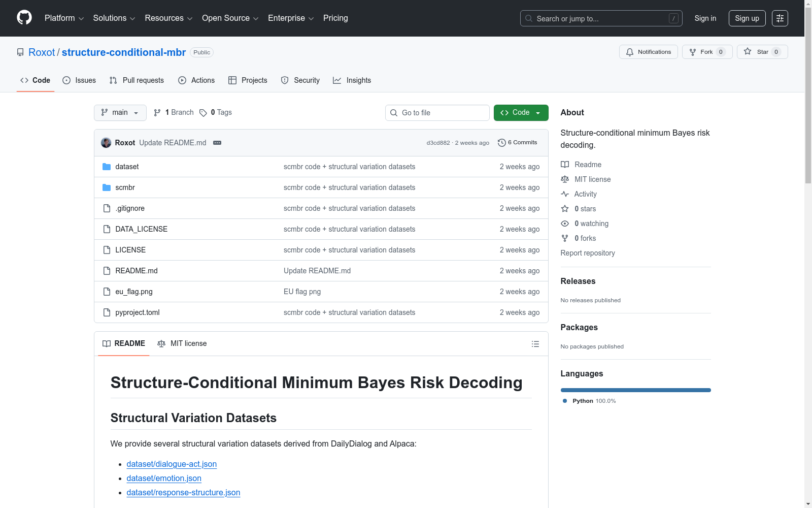Image resolution: width=812 pixels, height=508 pixels.
Task: Switch to the Pull requests tab
Action: coord(137,80)
